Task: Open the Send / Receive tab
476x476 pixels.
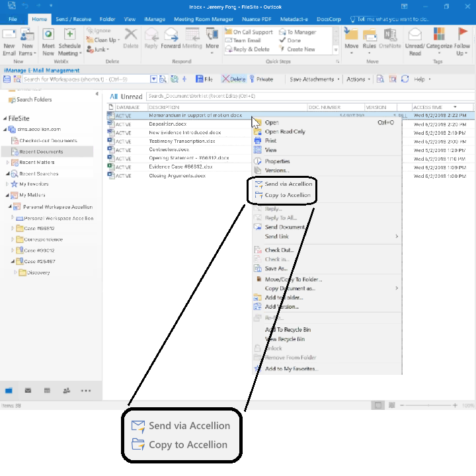Action: coord(73,19)
